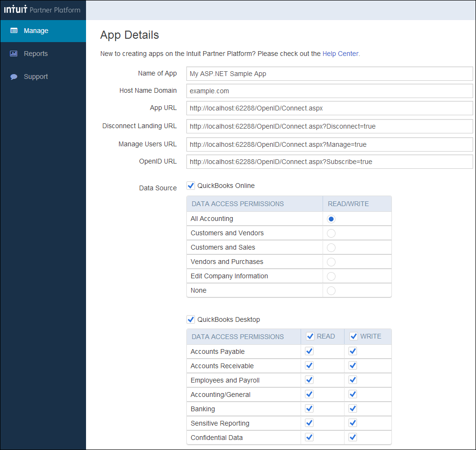Select the All Accounting radio button
Screen dimensions: 476x450
[x=331, y=219]
